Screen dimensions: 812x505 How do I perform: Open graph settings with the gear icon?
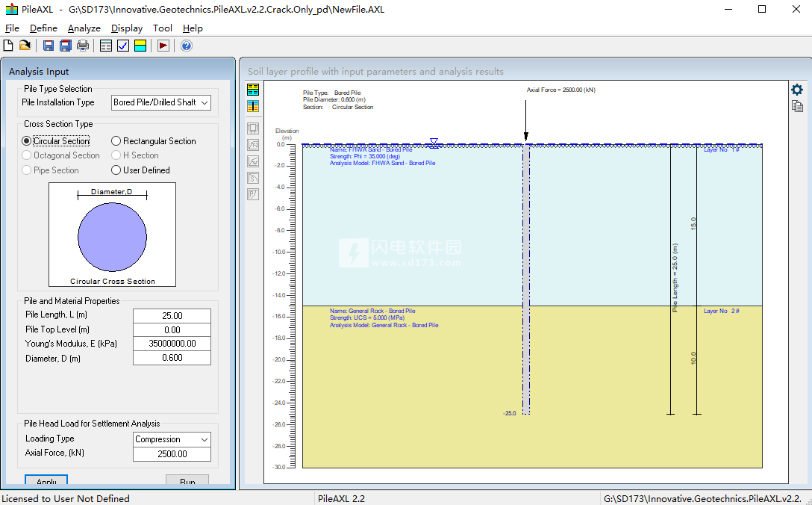click(x=797, y=90)
